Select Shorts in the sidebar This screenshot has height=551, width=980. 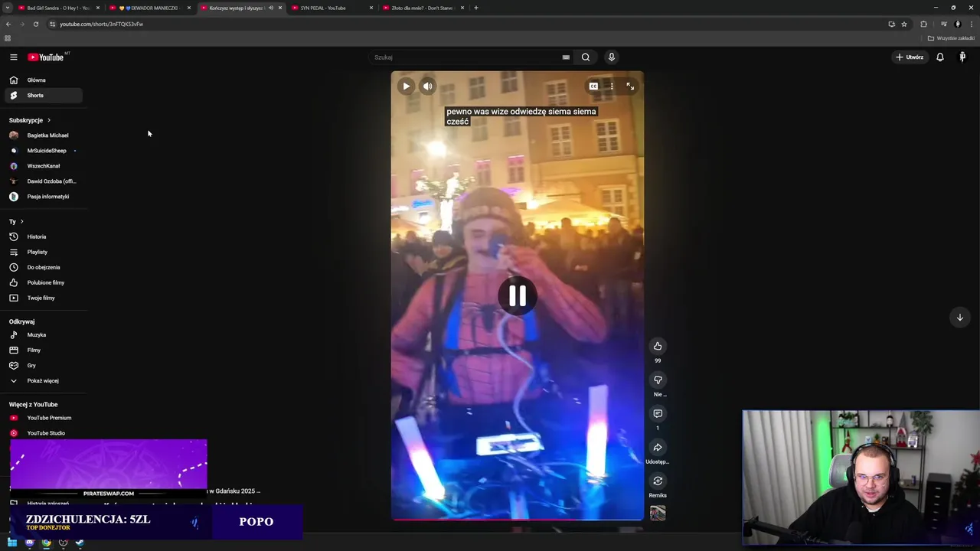(x=43, y=96)
